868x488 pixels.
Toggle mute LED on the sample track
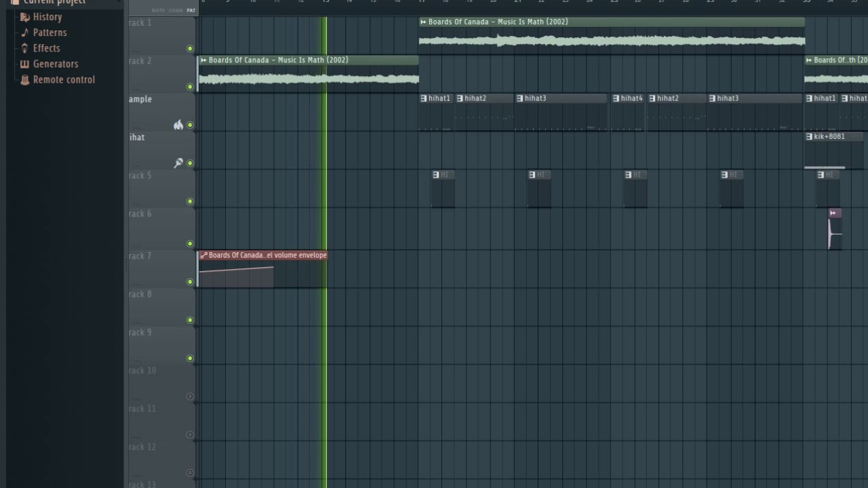pos(190,125)
